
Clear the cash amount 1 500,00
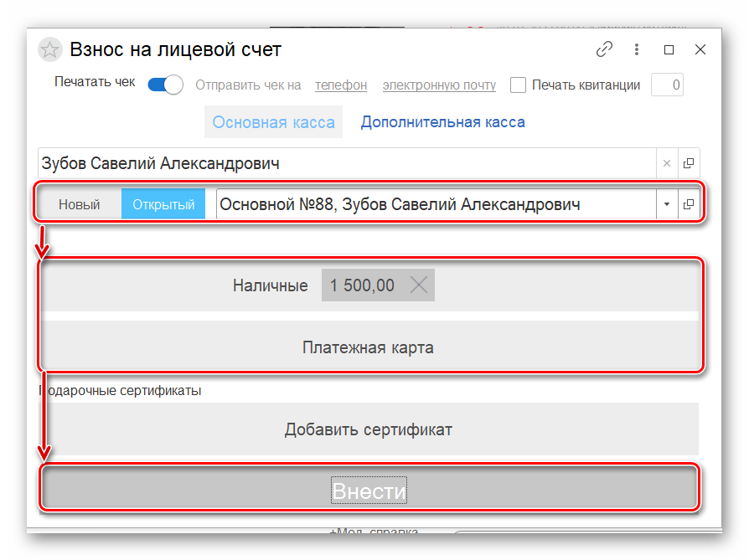click(419, 285)
